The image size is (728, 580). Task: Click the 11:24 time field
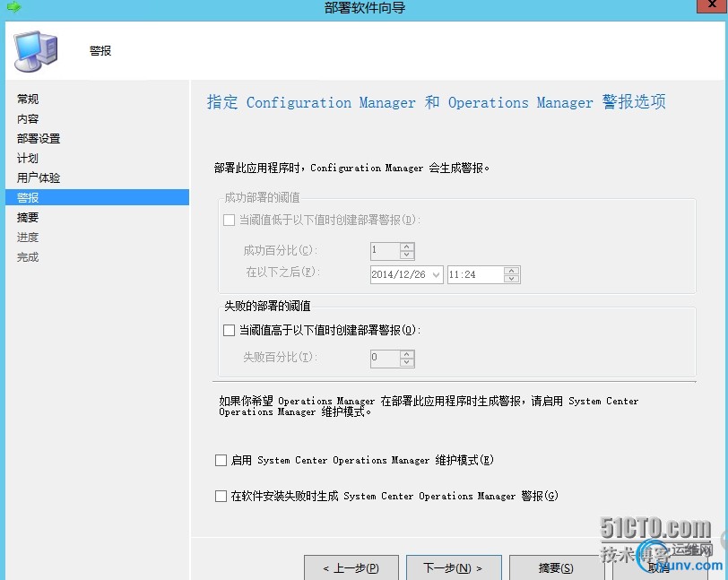click(475, 274)
